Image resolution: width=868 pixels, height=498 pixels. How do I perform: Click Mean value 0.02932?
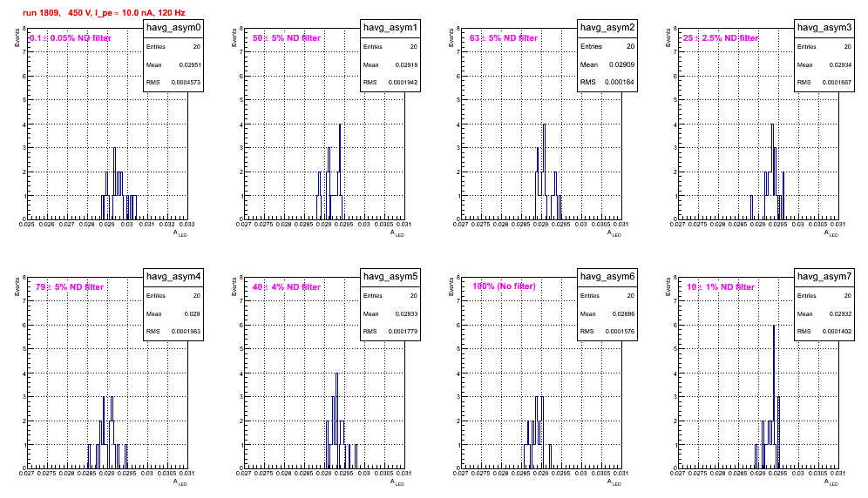[841, 313]
